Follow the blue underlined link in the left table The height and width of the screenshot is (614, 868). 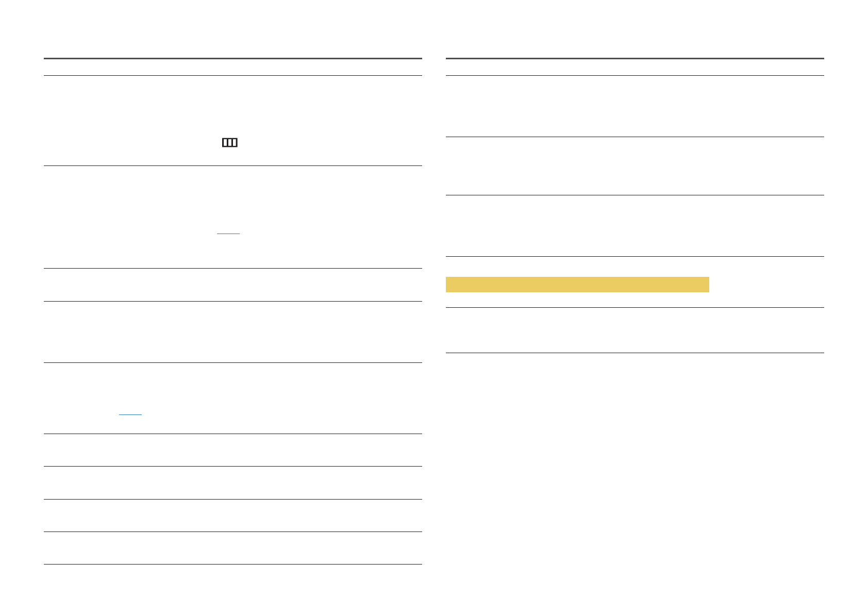(130, 414)
